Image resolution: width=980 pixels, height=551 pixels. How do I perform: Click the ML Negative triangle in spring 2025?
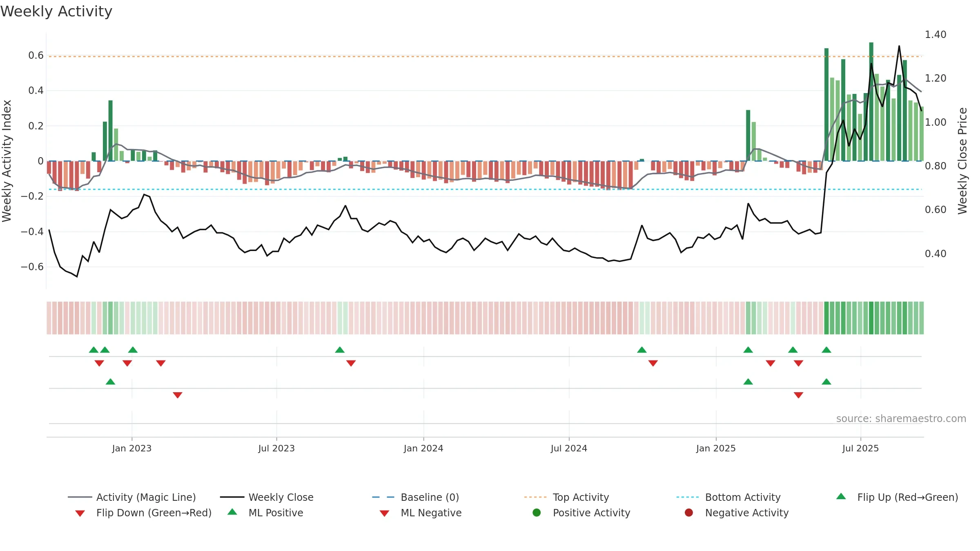799,395
